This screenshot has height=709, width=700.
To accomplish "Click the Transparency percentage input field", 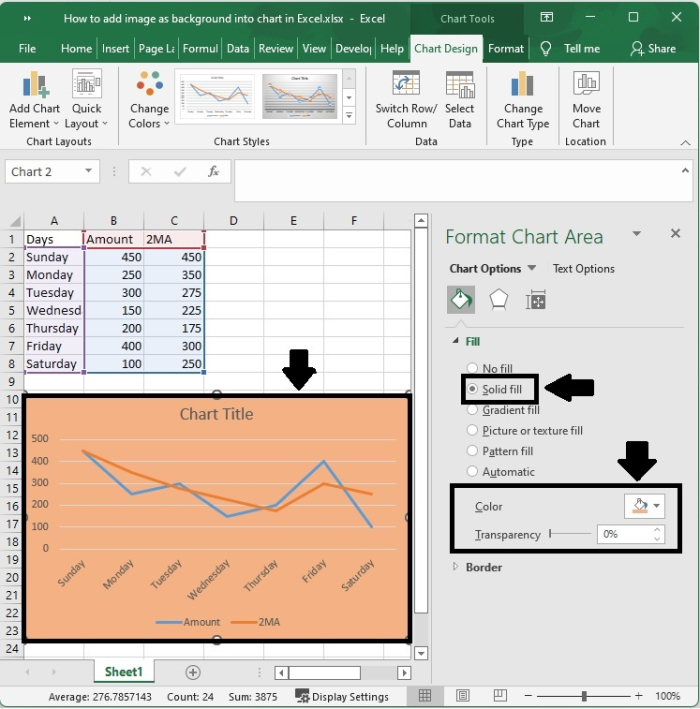I will click(625, 534).
